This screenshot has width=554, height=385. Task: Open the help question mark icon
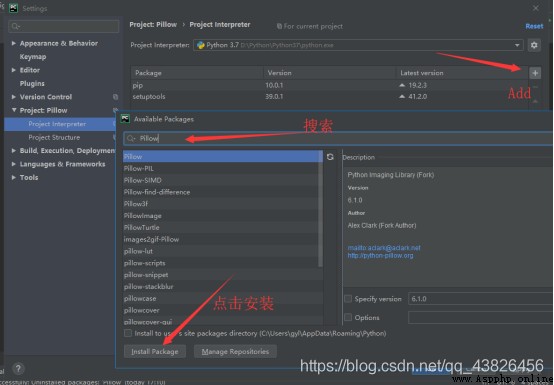pos(18,368)
